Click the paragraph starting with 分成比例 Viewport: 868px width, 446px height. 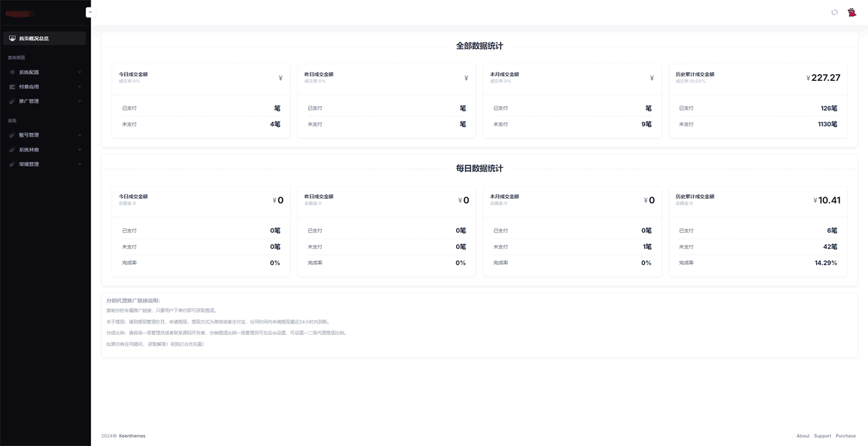pos(226,333)
